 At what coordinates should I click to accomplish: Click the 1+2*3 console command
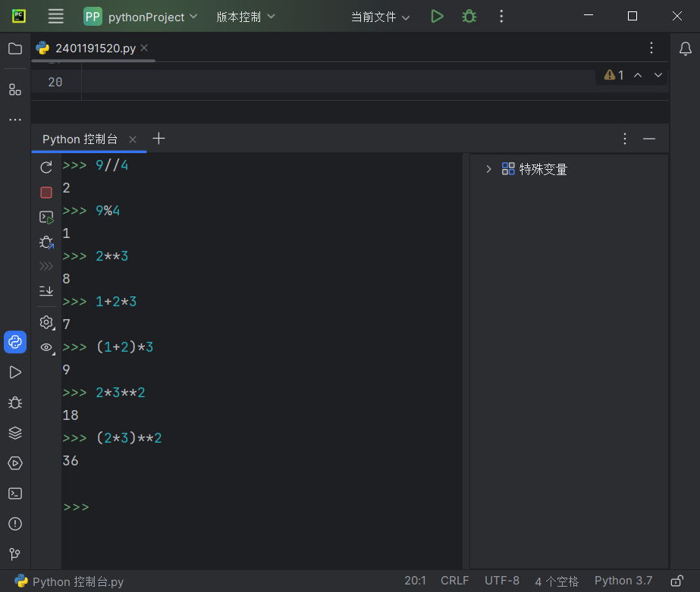(116, 302)
